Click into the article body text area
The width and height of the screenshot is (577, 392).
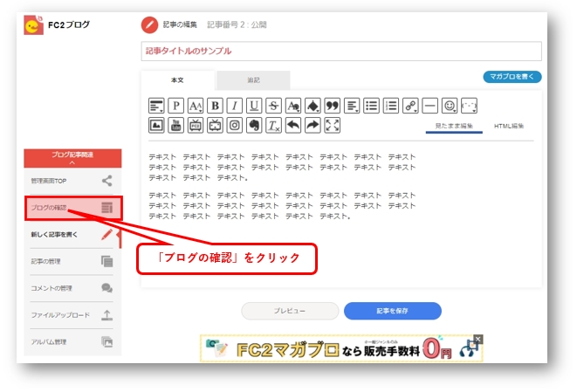[341, 214]
